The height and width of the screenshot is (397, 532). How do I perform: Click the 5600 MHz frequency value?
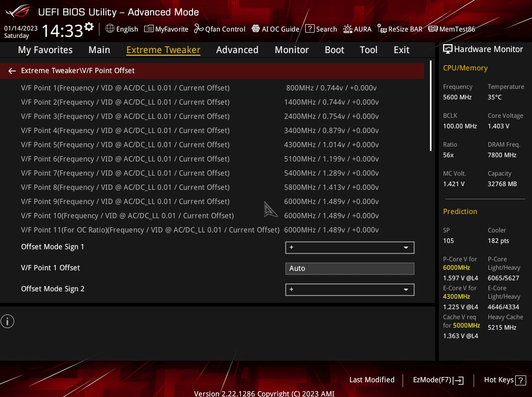tap(457, 97)
